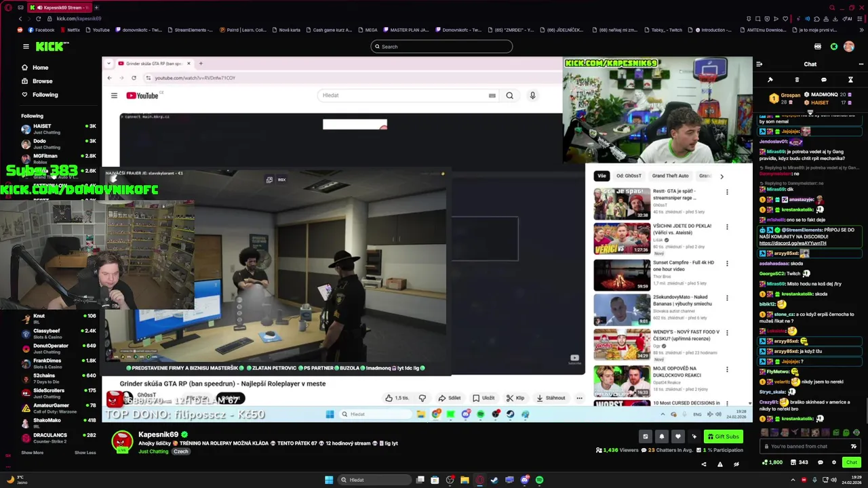Image resolution: width=868 pixels, height=488 pixels.
Task: Expand hidden bookmarks double-chevron
Action: 862,30
